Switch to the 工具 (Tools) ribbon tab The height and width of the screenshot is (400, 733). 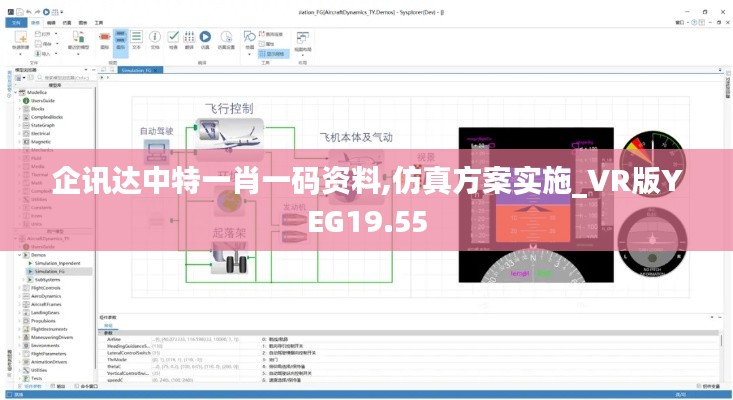click(99, 22)
